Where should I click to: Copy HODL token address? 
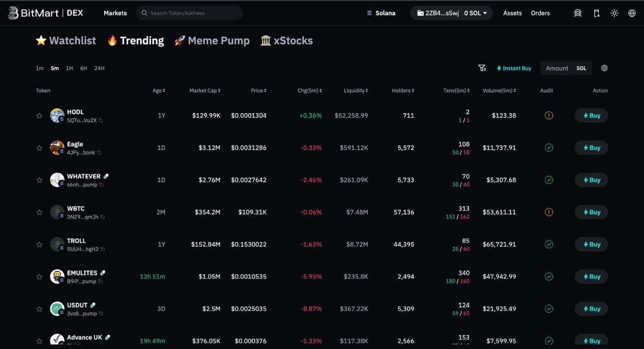(101, 120)
